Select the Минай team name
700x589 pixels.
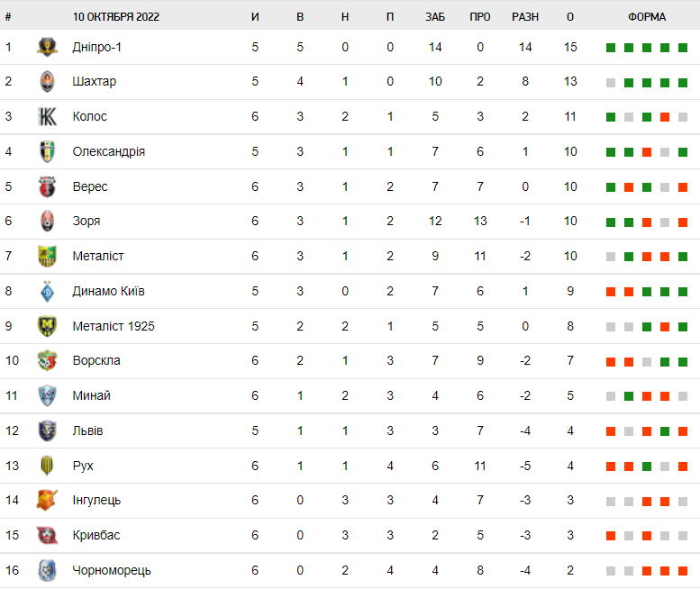coord(92,395)
